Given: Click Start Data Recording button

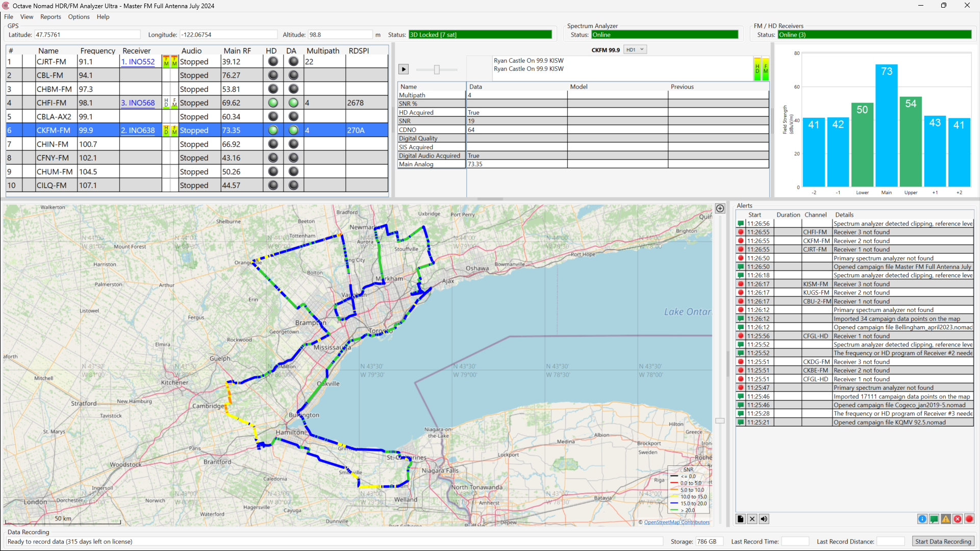Looking at the screenshot, I should coord(943,541).
